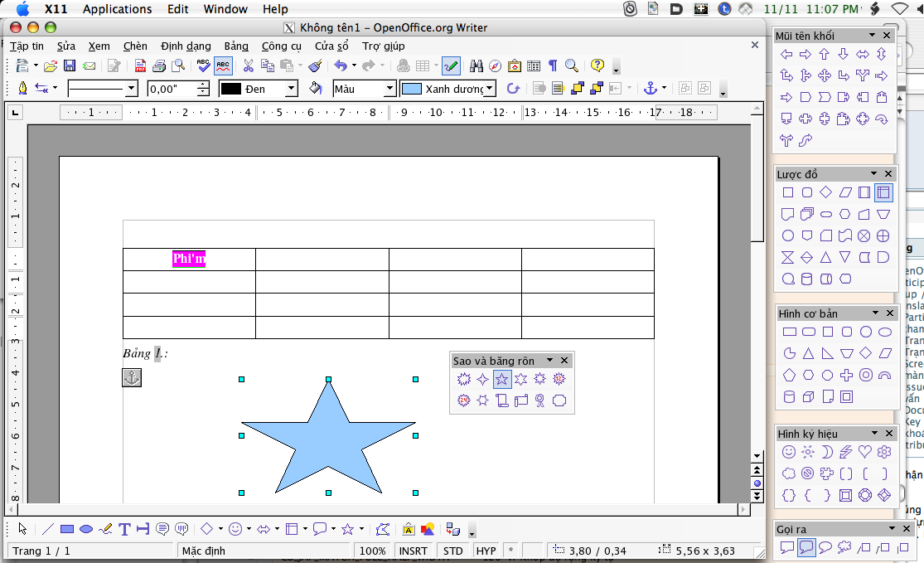
Task: Choose the Rectangle drawing tool
Action: coord(67,529)
